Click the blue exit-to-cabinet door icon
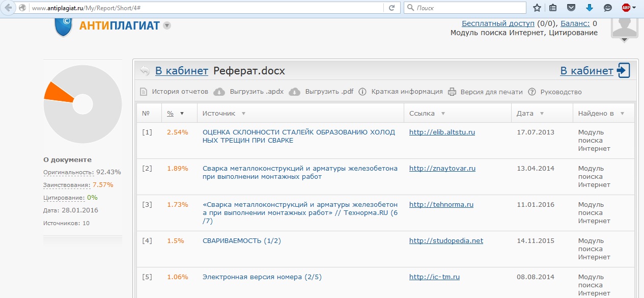 624,70
